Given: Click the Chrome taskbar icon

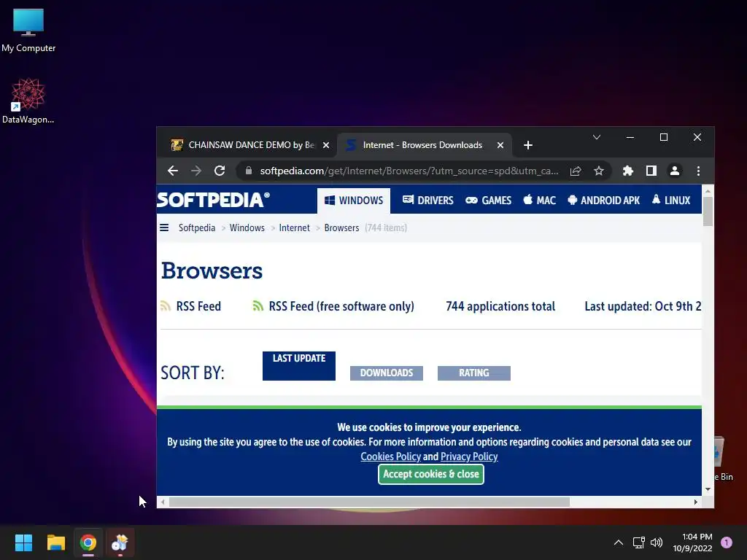Looking at the screenshot, I should pos(88,542).
